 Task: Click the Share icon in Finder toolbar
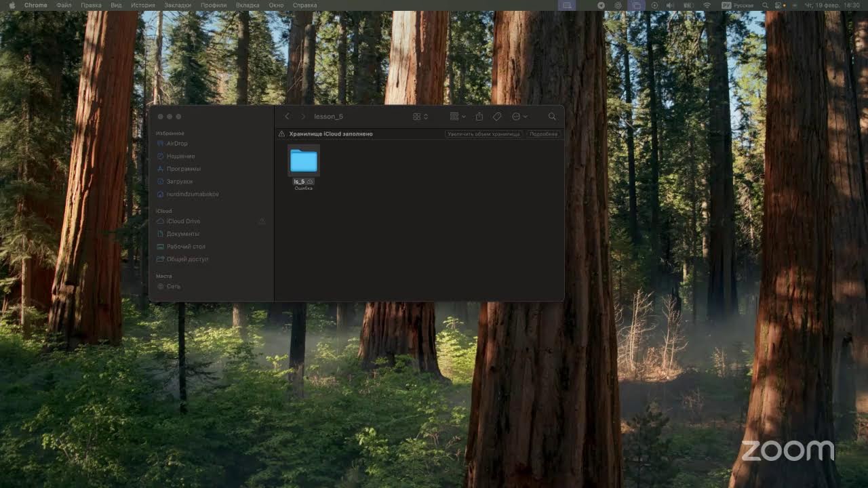click(479, 117)
